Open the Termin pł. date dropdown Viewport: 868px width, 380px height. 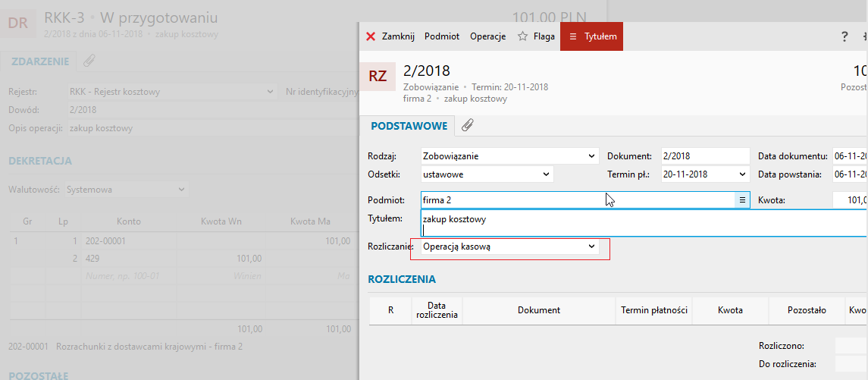741,174
